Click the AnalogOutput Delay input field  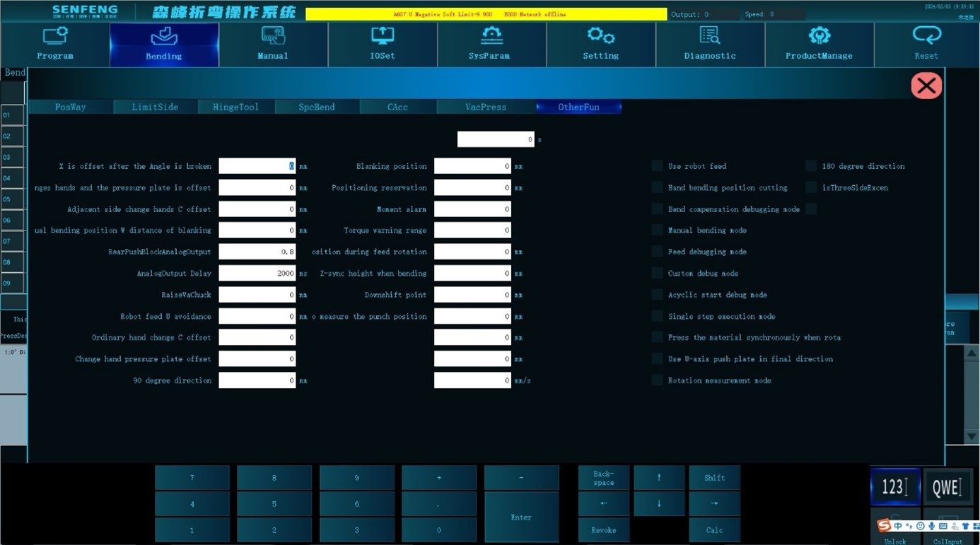257,273
